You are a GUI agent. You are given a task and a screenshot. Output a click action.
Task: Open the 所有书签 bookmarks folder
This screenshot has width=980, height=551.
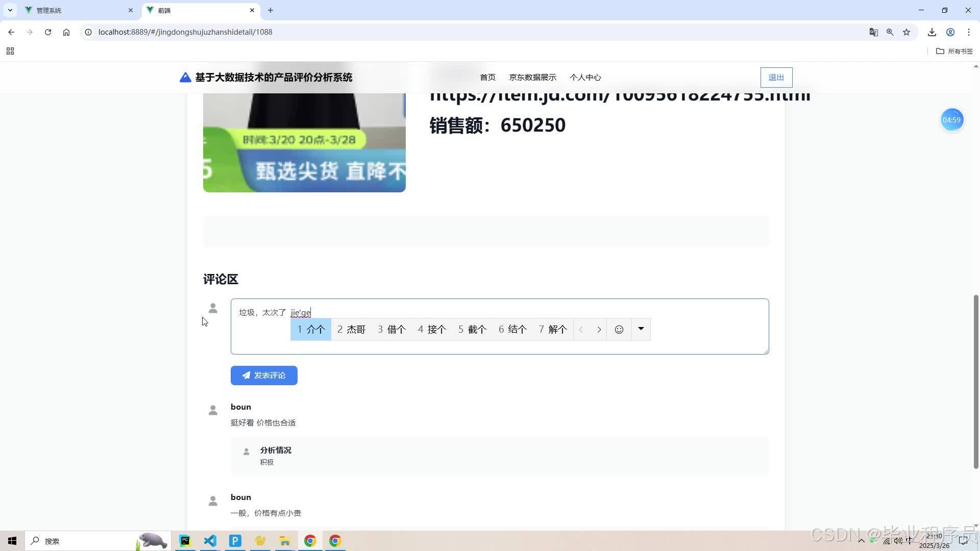[954, 51]
